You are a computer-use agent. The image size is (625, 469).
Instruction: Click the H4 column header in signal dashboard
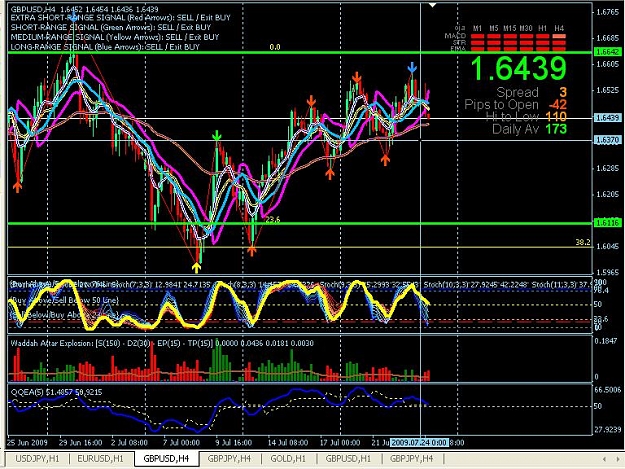tap(559, 28)
